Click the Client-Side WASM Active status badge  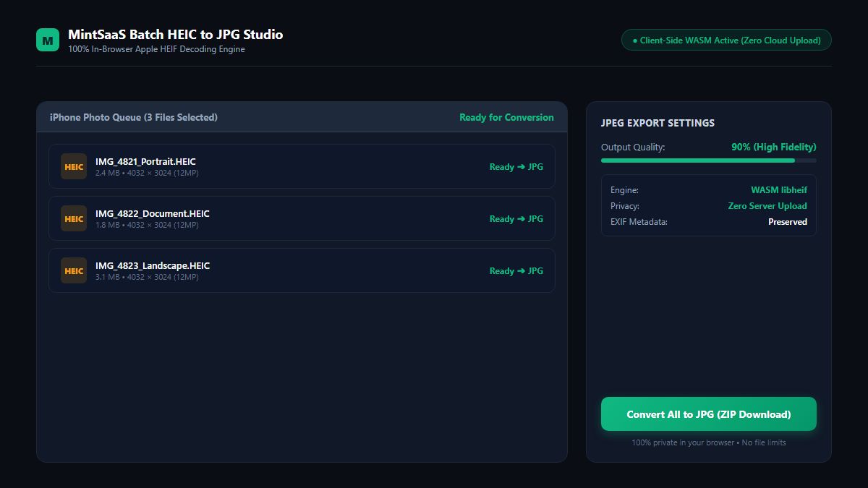click(x=726, y=40)
